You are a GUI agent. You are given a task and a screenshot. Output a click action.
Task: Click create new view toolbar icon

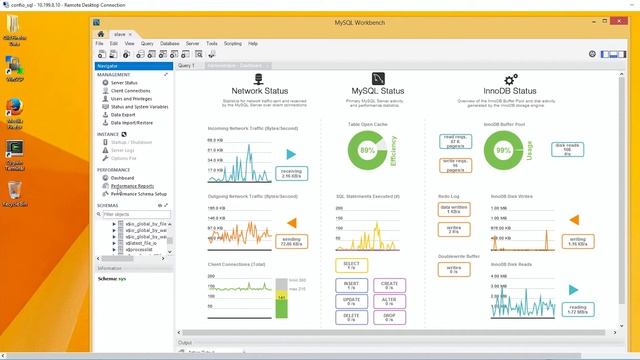tap(163, 54)
